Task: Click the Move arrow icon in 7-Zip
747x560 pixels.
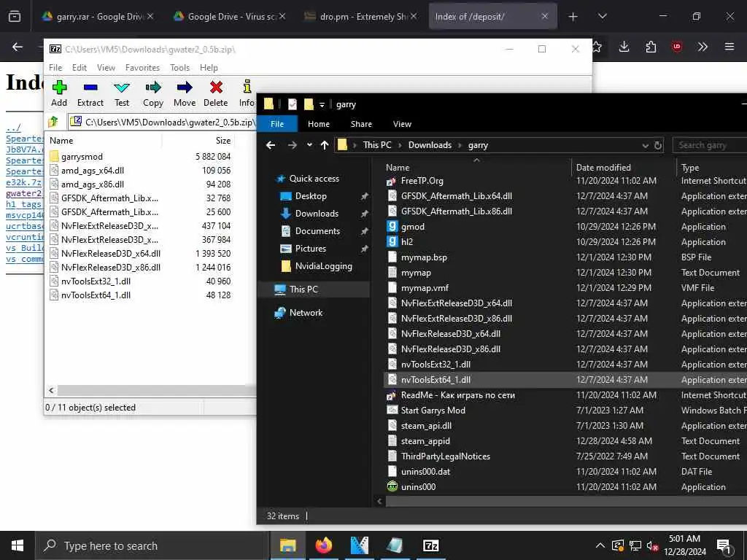Action: 185,87
